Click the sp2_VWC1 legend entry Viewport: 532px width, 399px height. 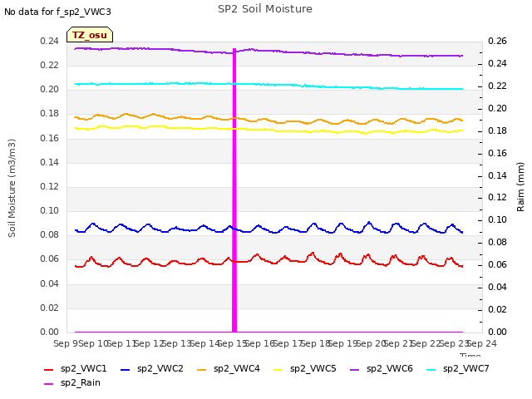(76, 369)
